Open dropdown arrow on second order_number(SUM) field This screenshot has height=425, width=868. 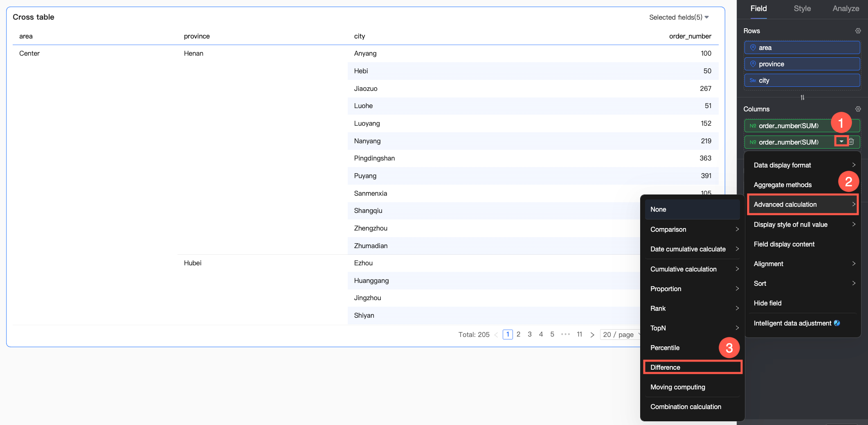tap(841, 141)
